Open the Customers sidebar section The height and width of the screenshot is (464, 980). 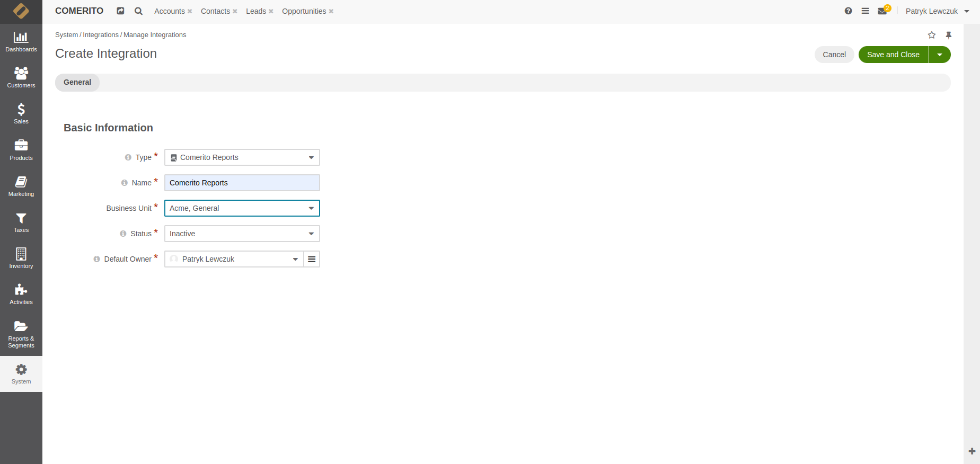coord(21,78)
